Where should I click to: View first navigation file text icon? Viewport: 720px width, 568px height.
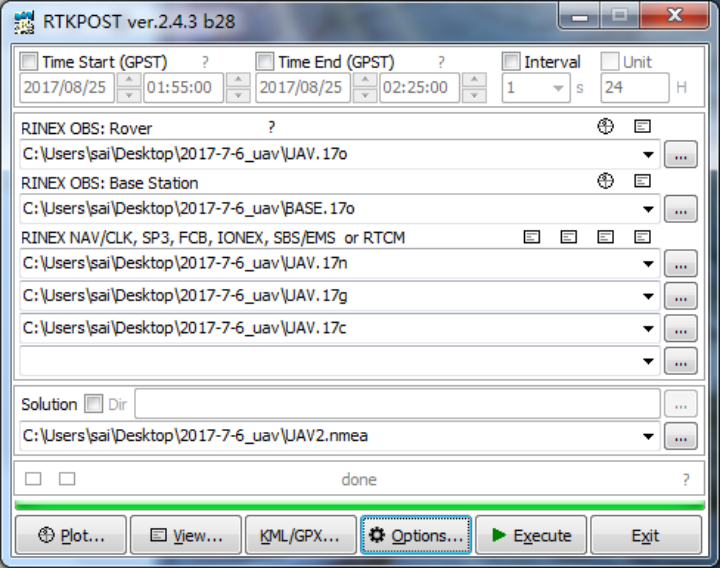pyautogui.click(x=532, y=237)
